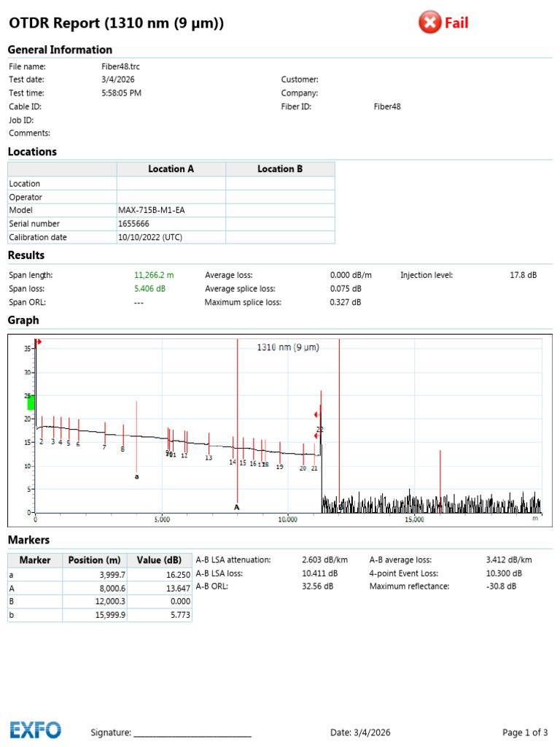The width and height of the screenshot is (560, 747).
Task: Click event 7 on the trace
Action: click(104, 447)
